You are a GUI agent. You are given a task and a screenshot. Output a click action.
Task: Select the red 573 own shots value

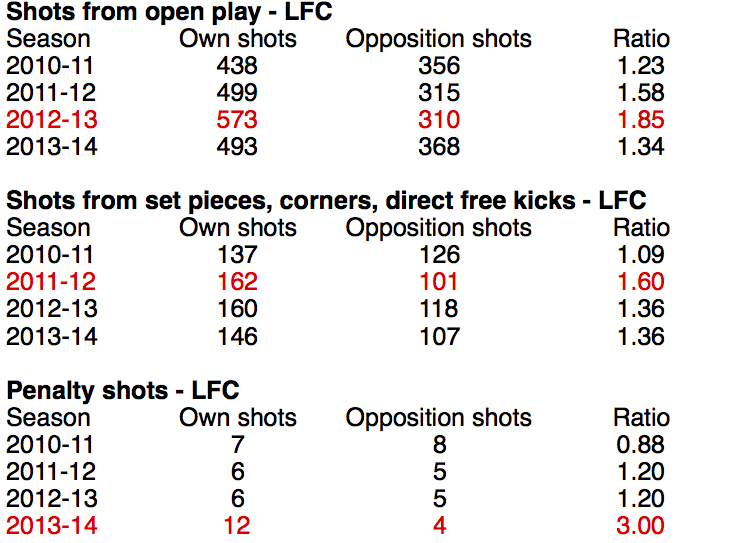(x=238, y=120)
